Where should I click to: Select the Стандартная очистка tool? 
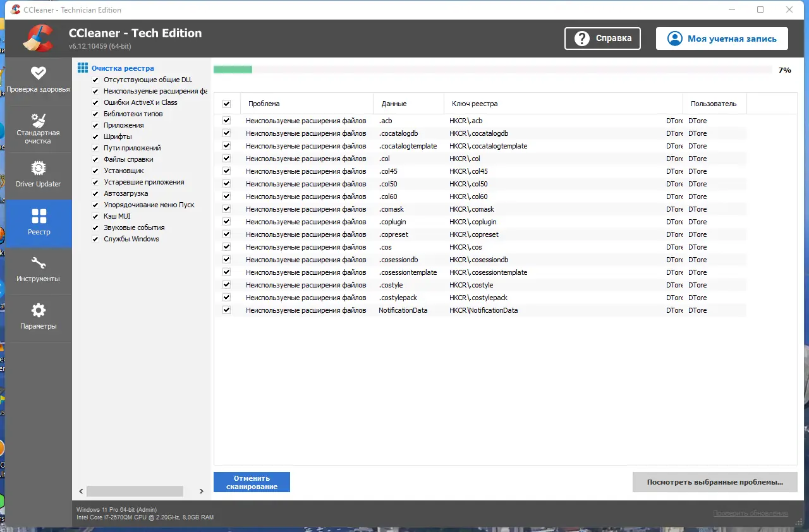(39, 128)
